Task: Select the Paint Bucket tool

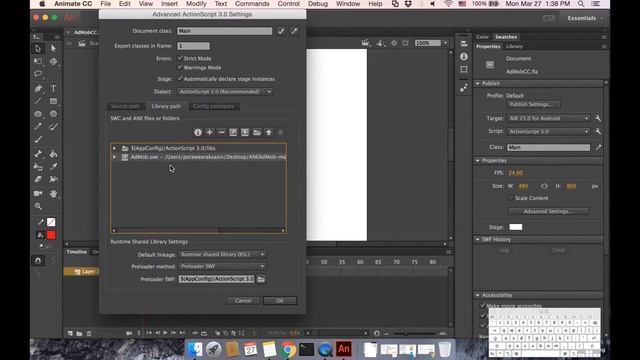Action: click(x=53, y=154)
